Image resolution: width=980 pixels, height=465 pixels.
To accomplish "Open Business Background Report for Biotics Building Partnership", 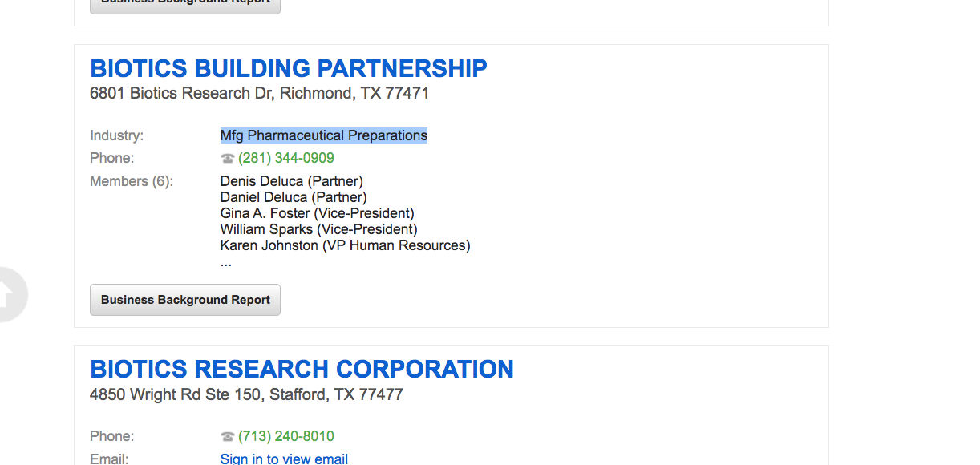I will click(185, 300).
